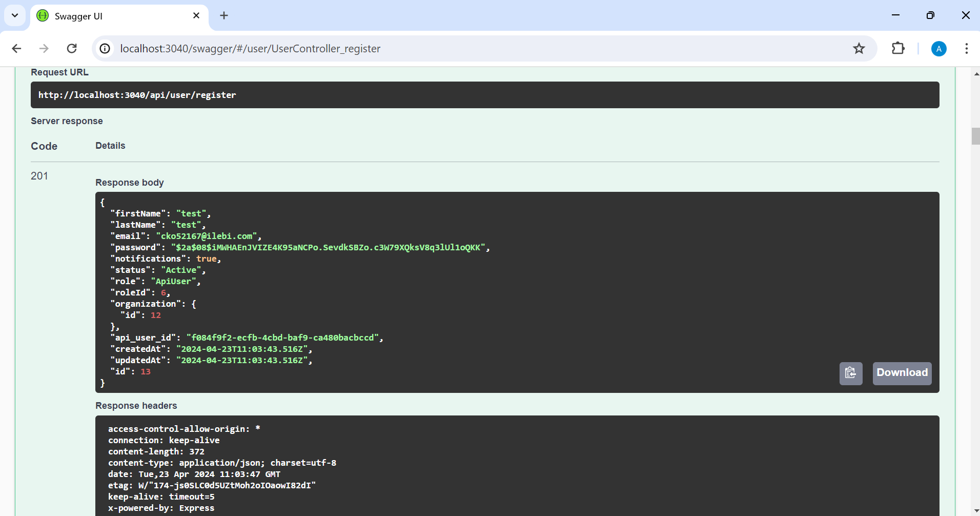Reload the Swagger page

72,48
